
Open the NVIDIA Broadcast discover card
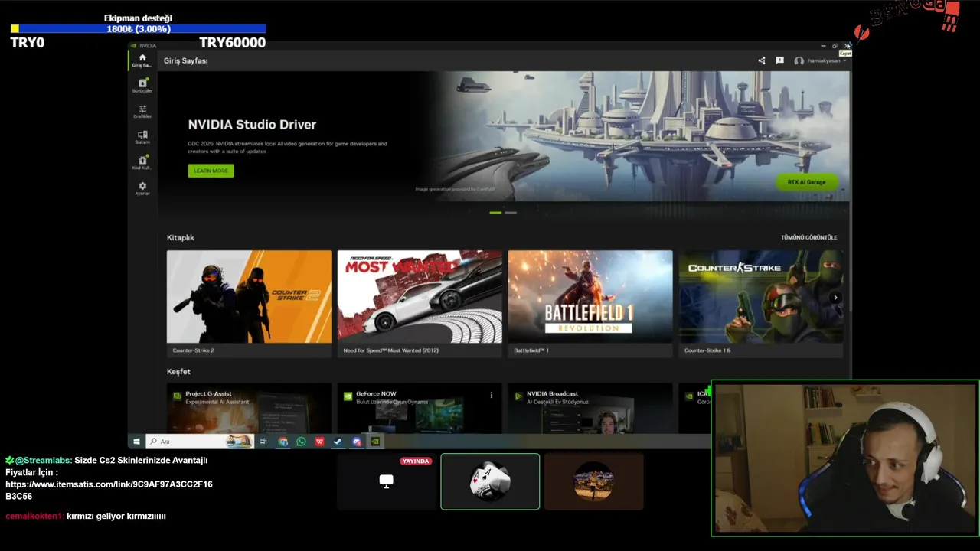(590, 409)
